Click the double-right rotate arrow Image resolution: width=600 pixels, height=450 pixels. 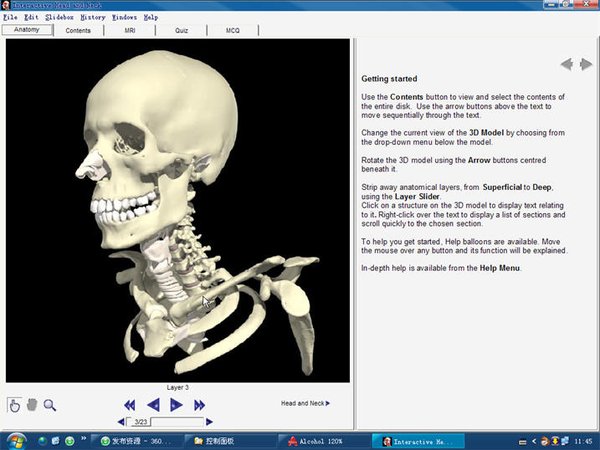(x=200, y=405)
